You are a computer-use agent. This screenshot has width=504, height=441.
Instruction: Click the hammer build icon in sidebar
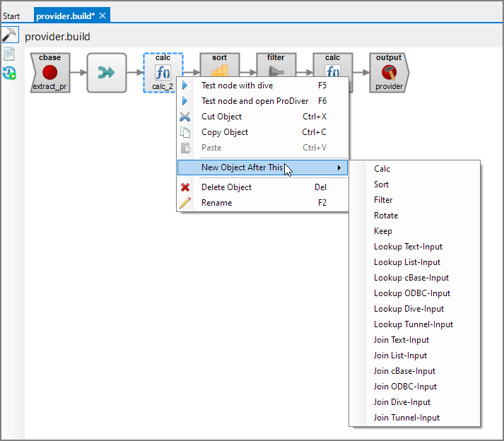[9, 35]
